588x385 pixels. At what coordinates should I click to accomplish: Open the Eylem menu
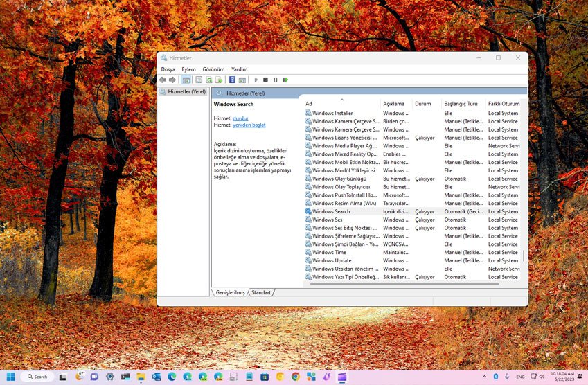[x=188, y=69]
